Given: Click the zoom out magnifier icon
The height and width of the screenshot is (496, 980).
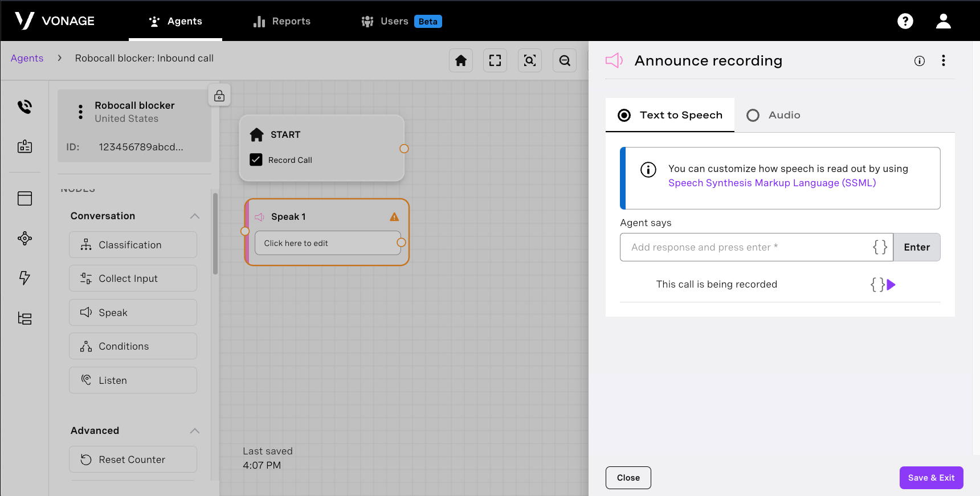Looking at the screenshot, I should coord(565,60).
